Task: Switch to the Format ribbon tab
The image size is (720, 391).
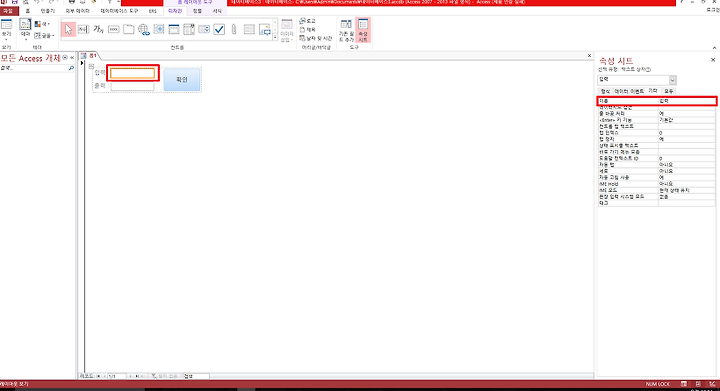Action: (x=217, y=11)
